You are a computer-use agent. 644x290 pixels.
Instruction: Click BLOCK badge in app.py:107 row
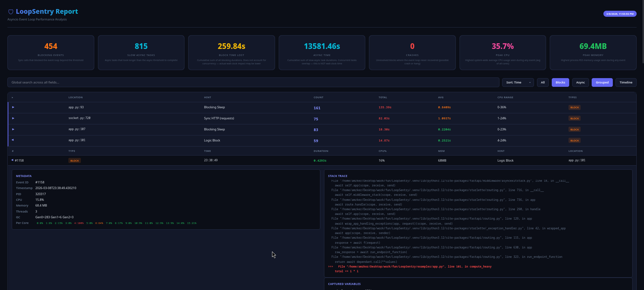tap(575, 130)
